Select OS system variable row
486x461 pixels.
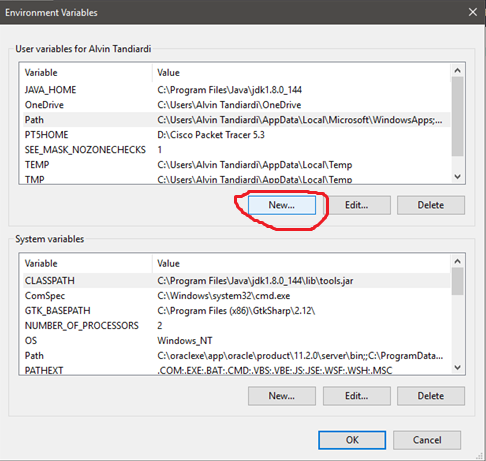[237, 341]
